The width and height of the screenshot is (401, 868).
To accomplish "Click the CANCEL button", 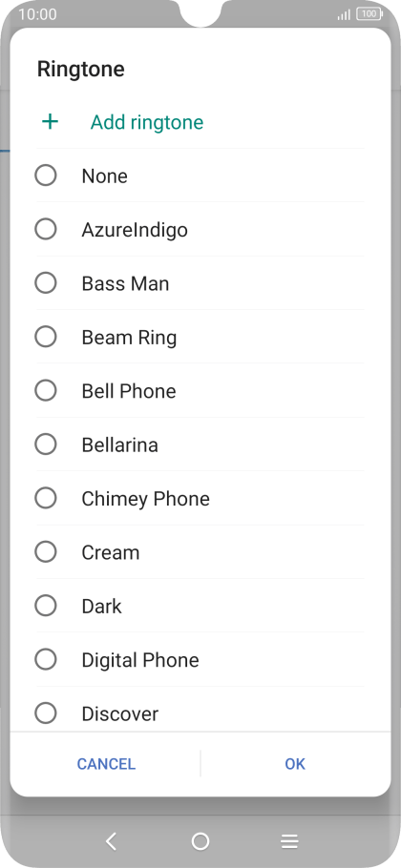I will point(106,764).
